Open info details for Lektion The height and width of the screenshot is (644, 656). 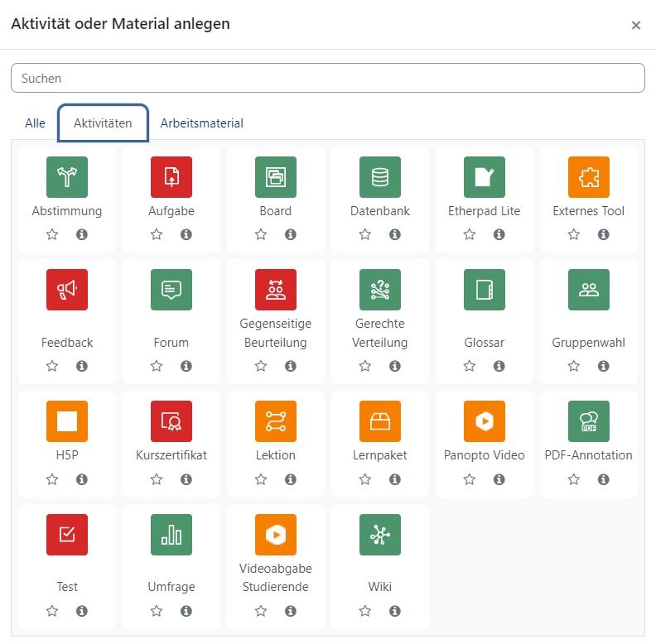(x=291, y=479)
